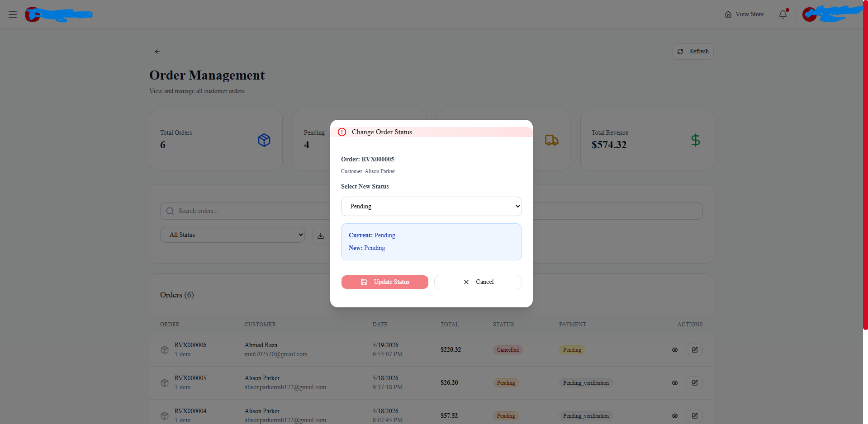
Task: View order RVX000005 with eye icon
Action: pos(674,383)
